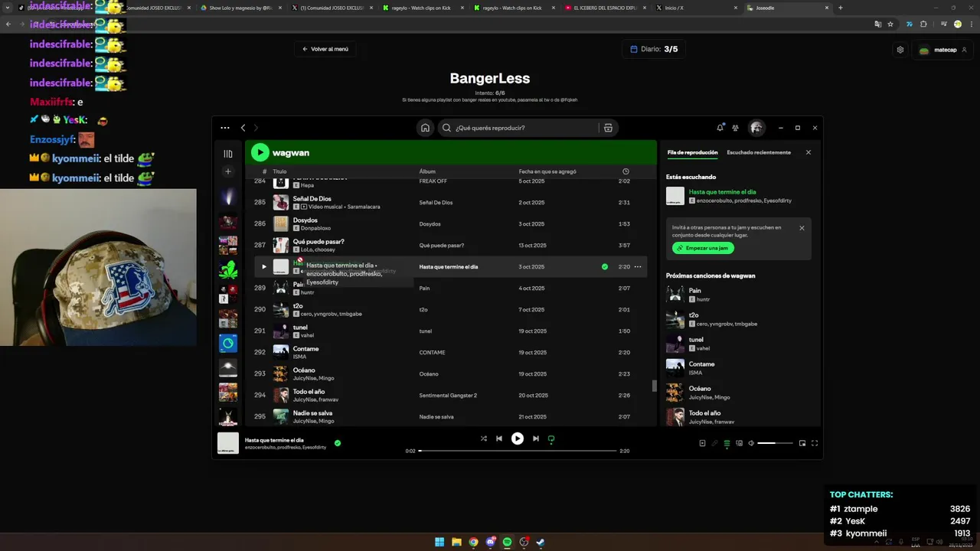980x551 pixels.
Task: Play Hasta que termine el día row
Action: pyautogui.click(x=263, y=267)
